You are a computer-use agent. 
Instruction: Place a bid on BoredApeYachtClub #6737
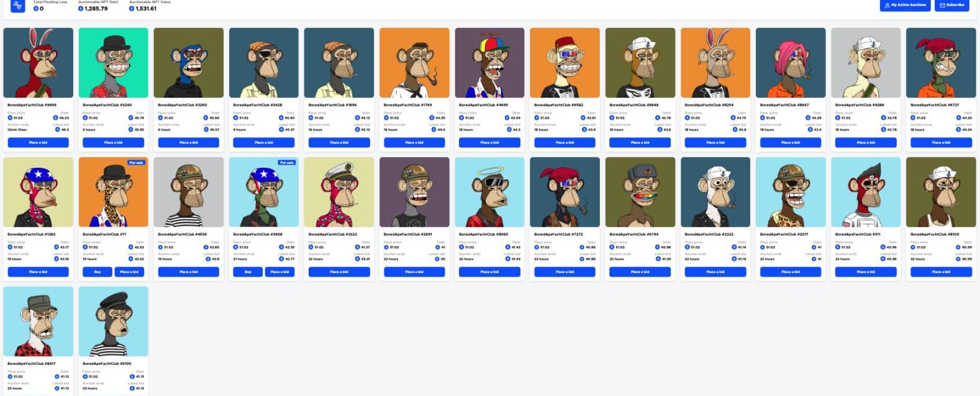pos(941,142)
